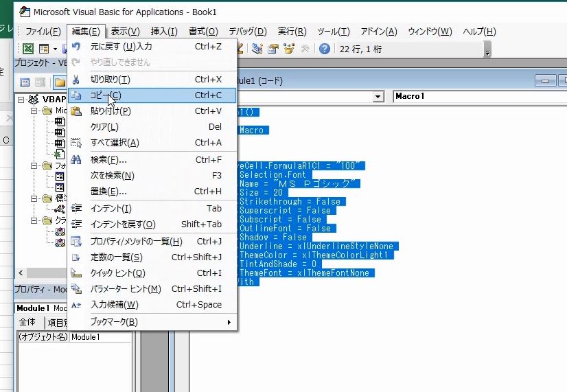Open Properties Window toolbar icon
Image resolution: width=567 pixels, height=392 pixels.
coord(273,49)
